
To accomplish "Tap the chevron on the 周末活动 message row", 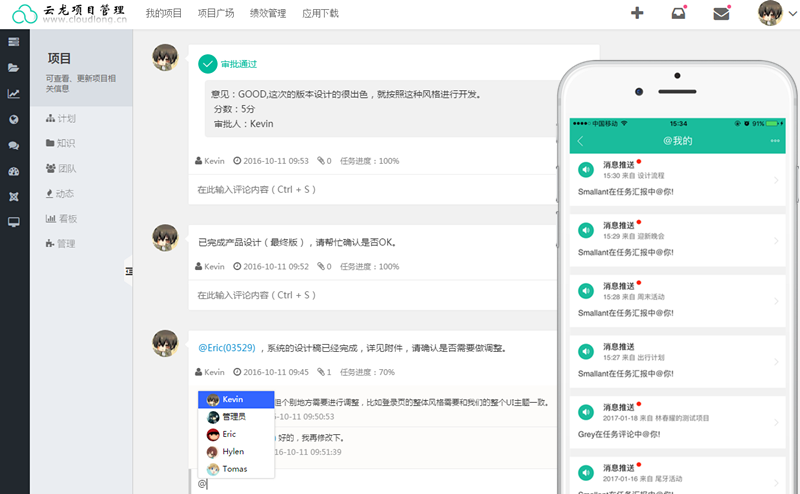I will pos(776,301).
